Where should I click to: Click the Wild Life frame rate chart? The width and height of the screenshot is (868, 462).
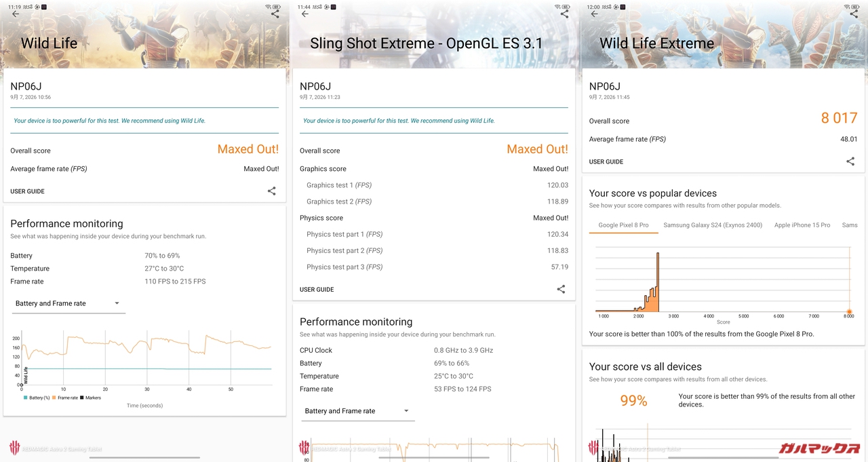pyautogui.click(x=146, y=360)
